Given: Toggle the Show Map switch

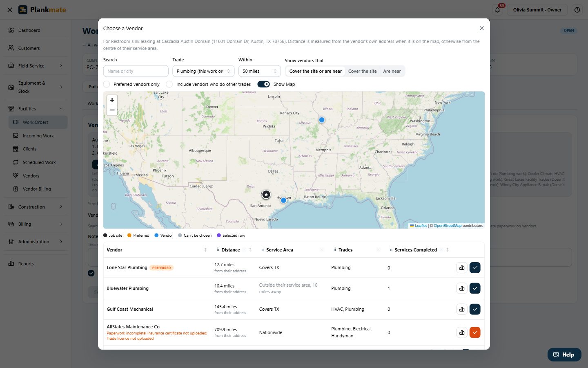Looking at the screenshot, I should 263,84.
